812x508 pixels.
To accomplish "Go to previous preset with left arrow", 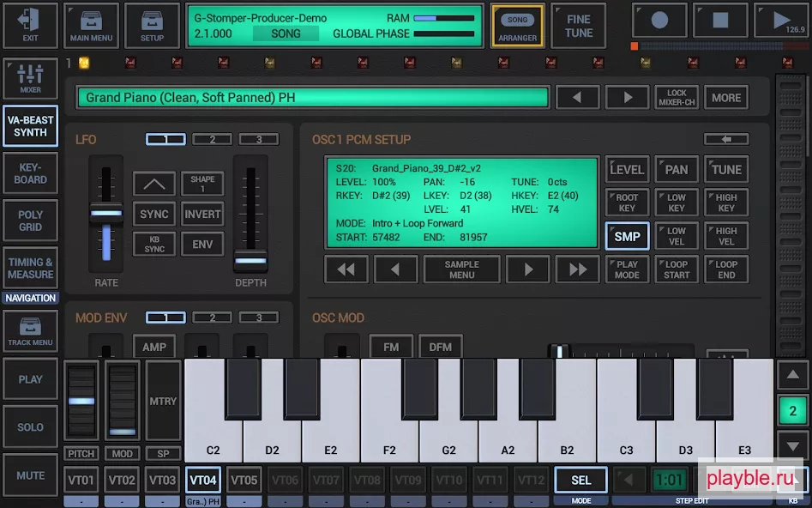I will 577,97.
